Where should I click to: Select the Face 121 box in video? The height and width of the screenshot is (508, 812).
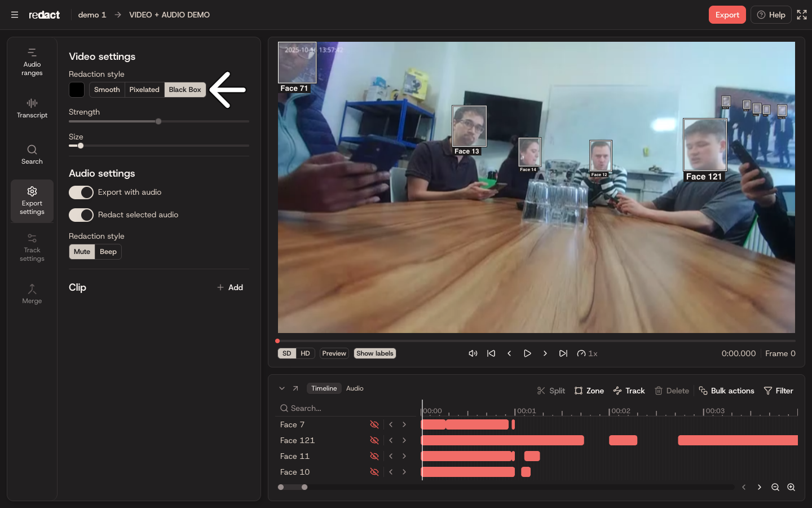point(705,145)
